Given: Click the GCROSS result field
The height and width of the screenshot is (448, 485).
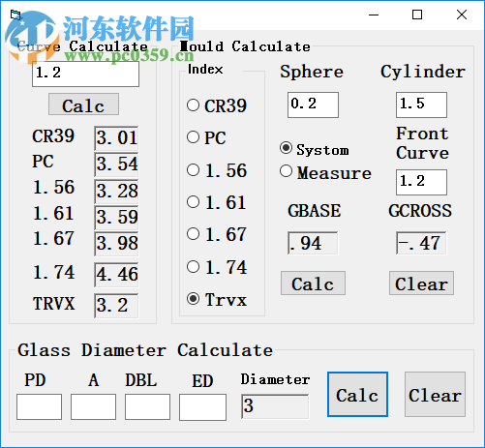Looking at the screenshot, I should pyautogui.click(x=421, y=243).
